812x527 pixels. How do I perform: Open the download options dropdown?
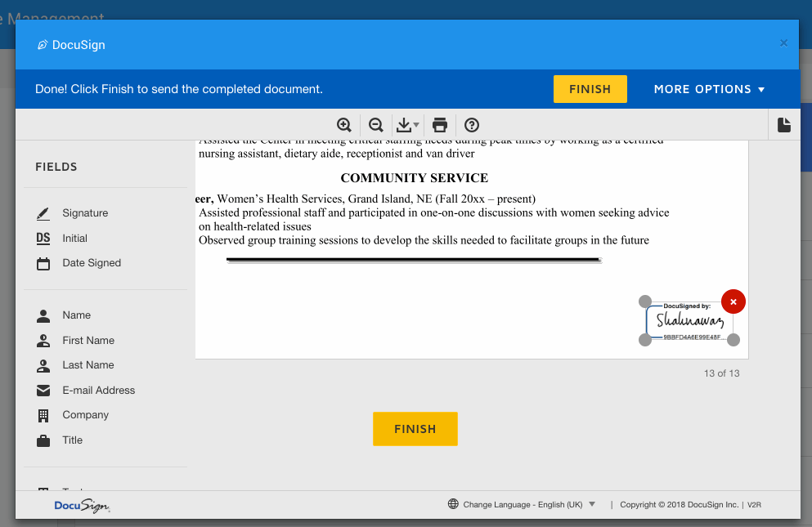click(407, 125)
